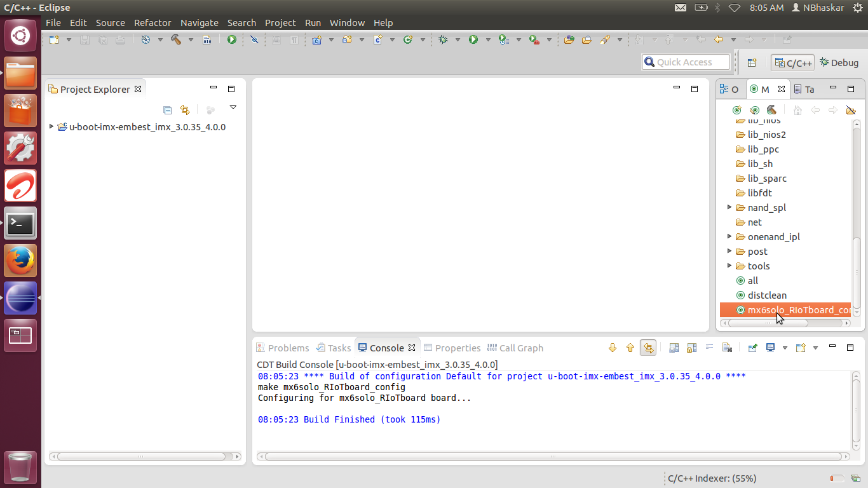Screen dimensions: 868x488
Task: Click the Open Perspective icon
Action: pyautogui.click(x=752, y=62)
